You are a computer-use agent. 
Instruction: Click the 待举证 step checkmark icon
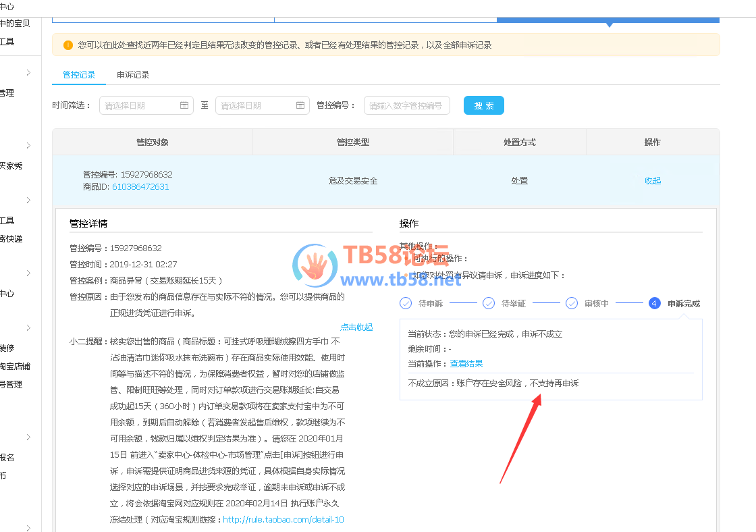click(489, 303)
